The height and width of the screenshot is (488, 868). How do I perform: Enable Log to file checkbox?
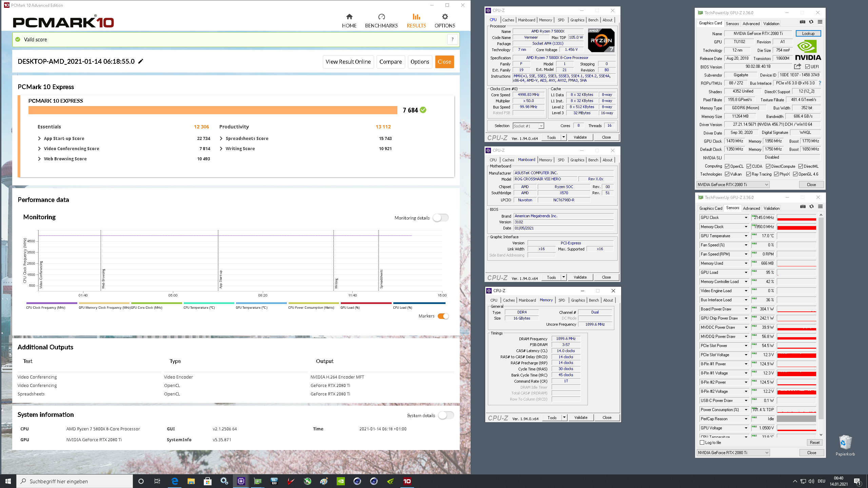pyautogui.click(x=702, y=443)
